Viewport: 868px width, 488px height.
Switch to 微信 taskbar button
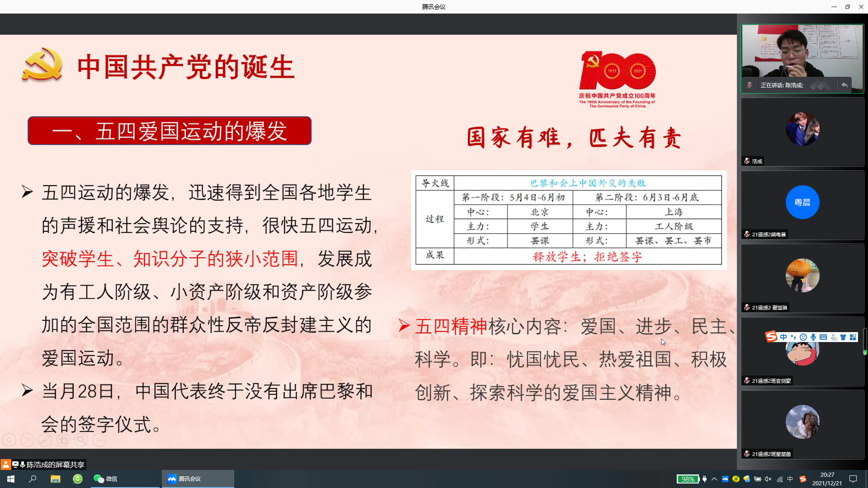pyautogui.click(x=125, y=479)
